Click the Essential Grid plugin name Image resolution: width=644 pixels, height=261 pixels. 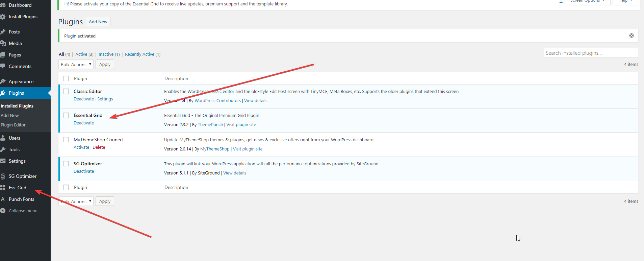(88, 115)
